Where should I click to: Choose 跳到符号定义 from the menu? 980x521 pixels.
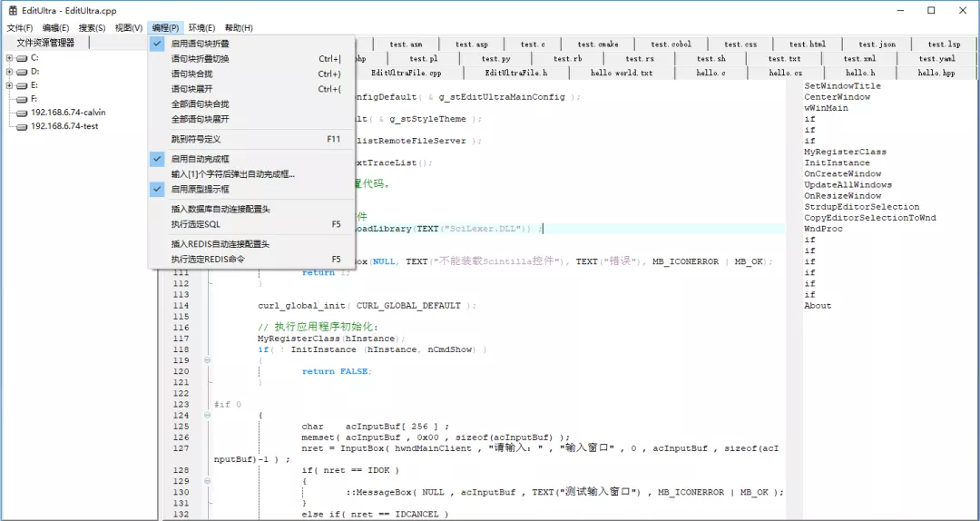pos(196,140)
